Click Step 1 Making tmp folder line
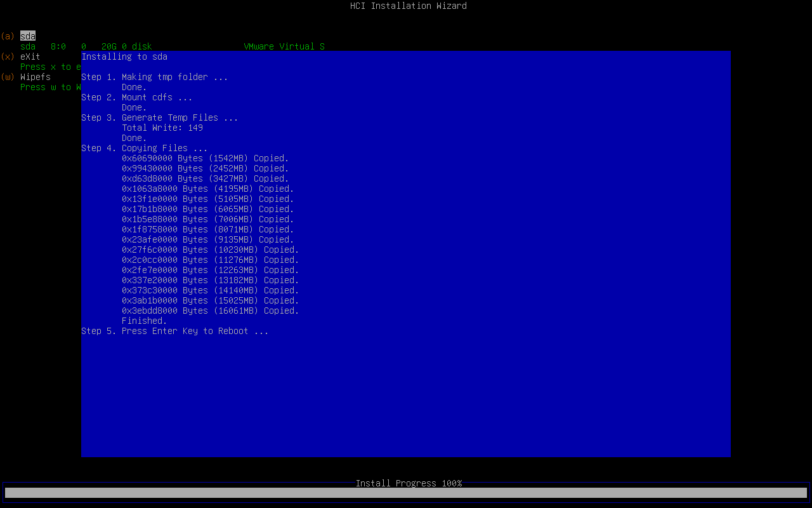Image resolution: width=812 pixels, height=508 pixels. [154, 77]
